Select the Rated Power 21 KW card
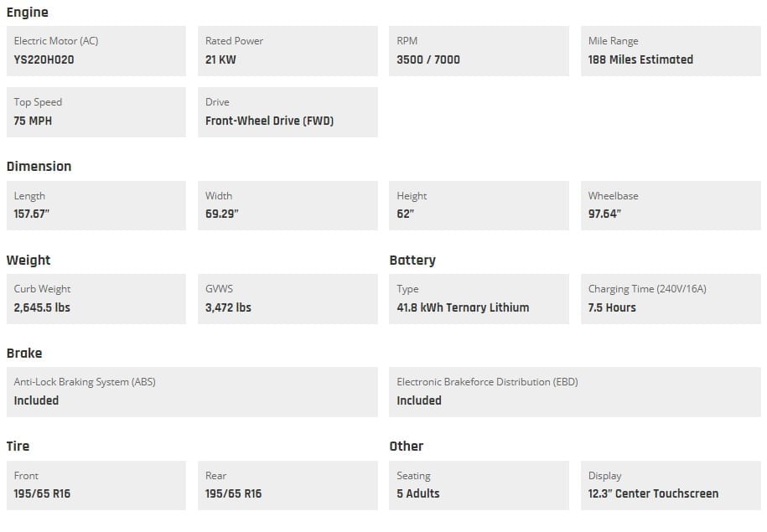767x532 pixels. pos(288,51)
